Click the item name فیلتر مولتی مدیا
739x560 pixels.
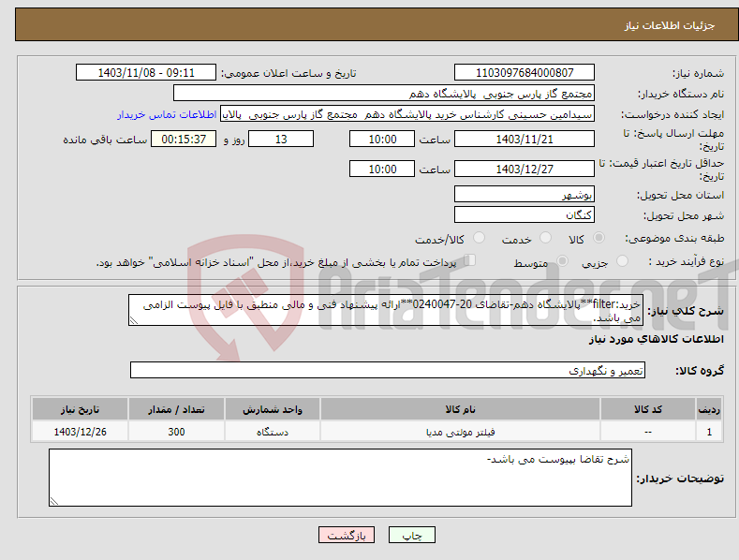pyautogui.click(x=460, y=432)
